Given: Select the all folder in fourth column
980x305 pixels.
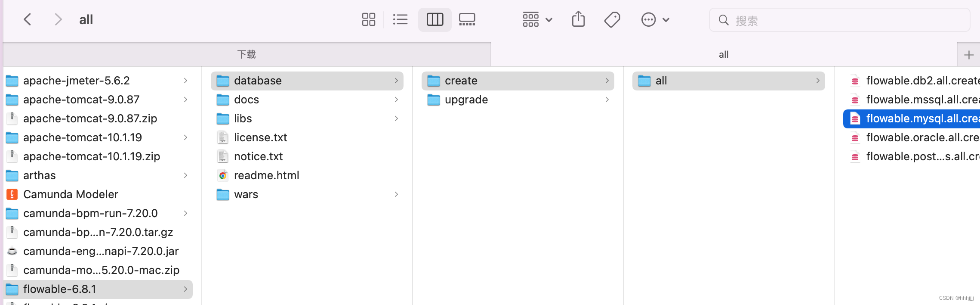Looking at the screenshot, I should 729,81.
